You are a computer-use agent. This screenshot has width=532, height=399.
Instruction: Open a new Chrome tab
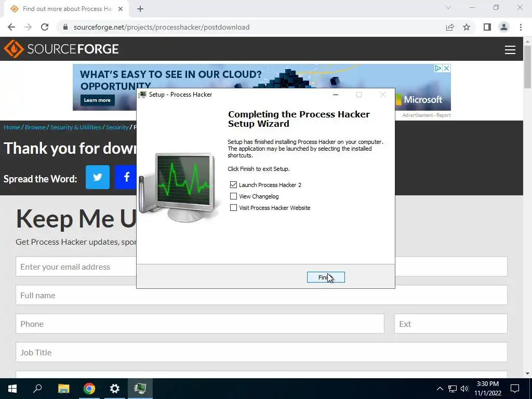140,9
